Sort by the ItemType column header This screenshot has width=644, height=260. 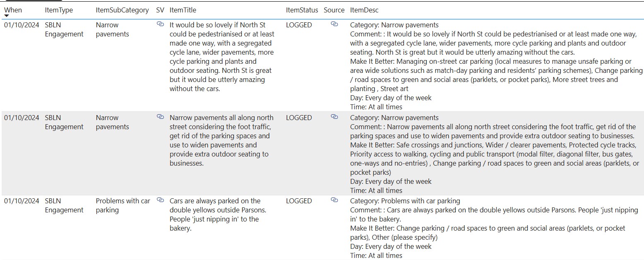click(x=59, y=10)
